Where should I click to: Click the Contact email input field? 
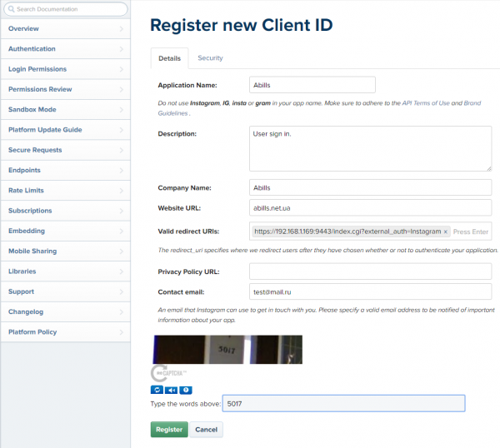(x=370, y=291)
